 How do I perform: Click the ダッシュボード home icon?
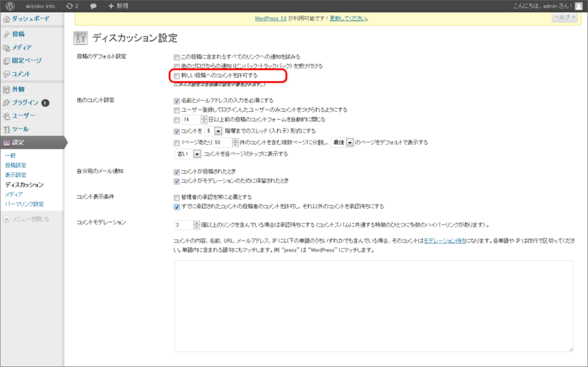coord(7,19)
